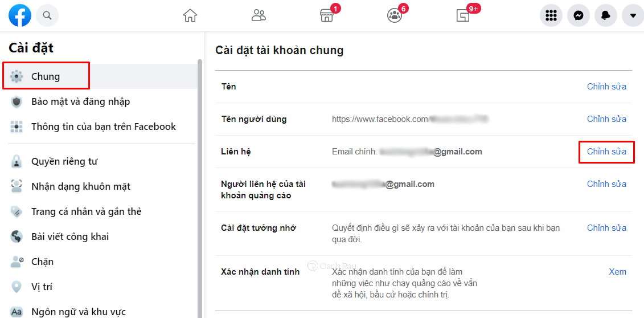The width and height of the screenshot is (644, 318).
Task: Click the tag icon for Trang cá nhân
Action: click(x=17, y=211)
